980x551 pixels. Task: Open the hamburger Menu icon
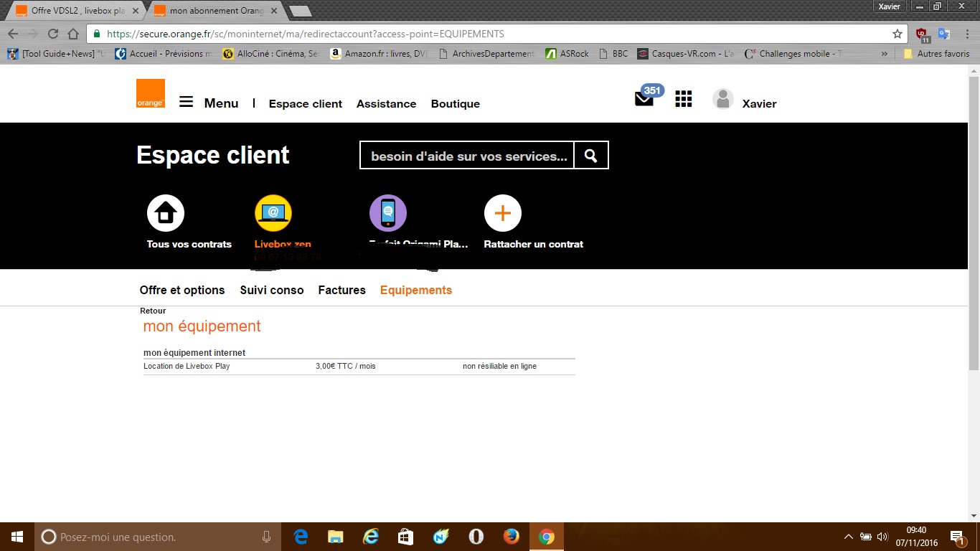point(186,102)
